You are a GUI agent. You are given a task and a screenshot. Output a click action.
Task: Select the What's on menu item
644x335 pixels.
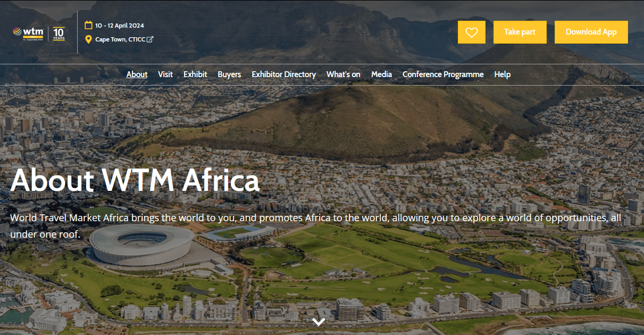tap(343, 74)
